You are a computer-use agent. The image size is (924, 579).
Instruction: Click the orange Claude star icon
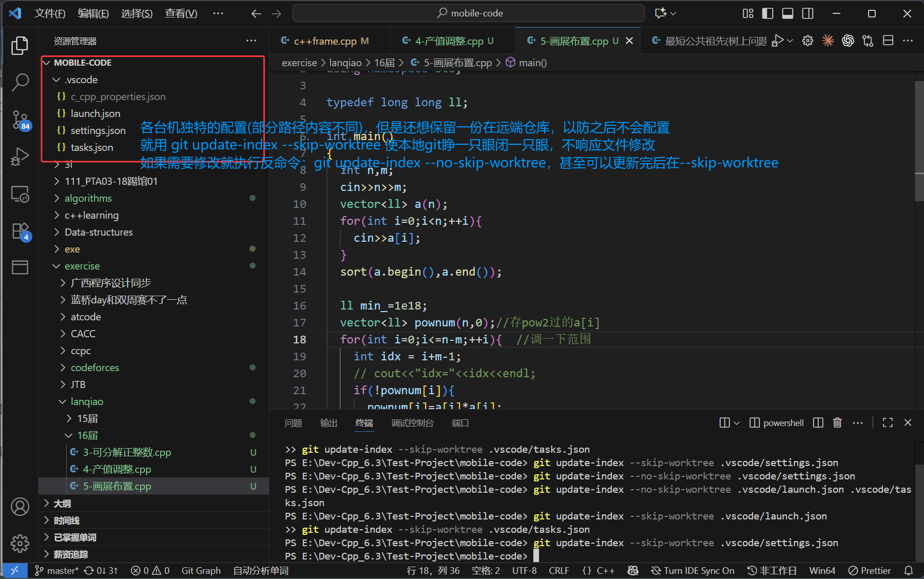click(827, 41)
